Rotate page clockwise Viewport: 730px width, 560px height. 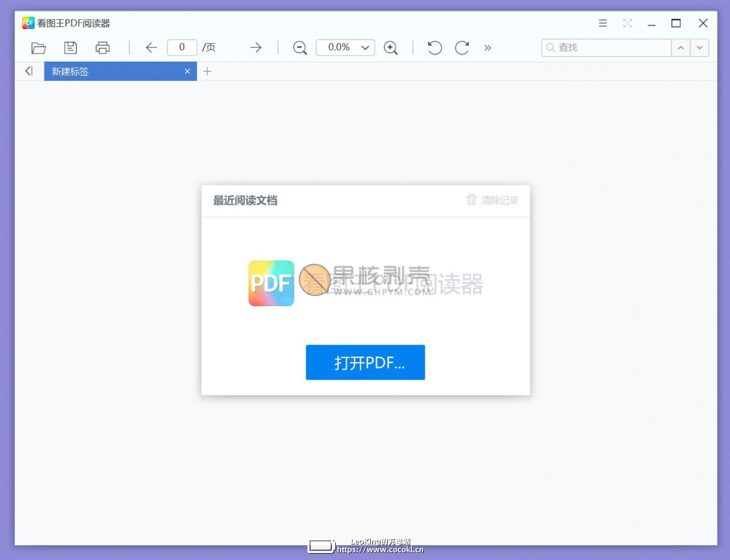[462, 48]
